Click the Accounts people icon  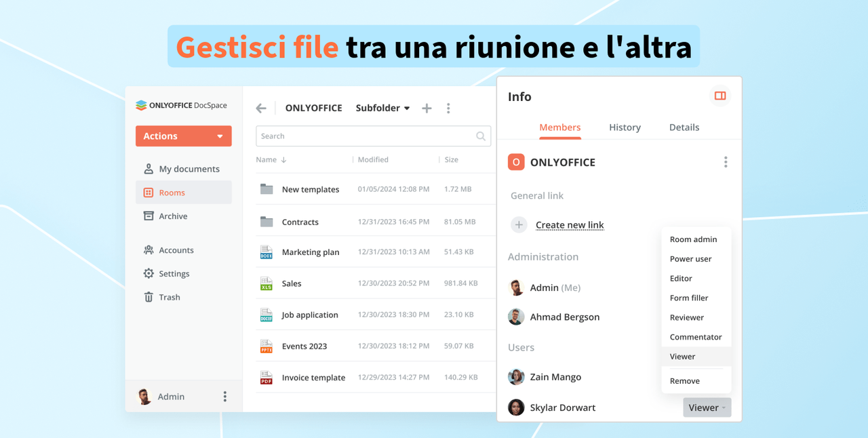(149, 250)
